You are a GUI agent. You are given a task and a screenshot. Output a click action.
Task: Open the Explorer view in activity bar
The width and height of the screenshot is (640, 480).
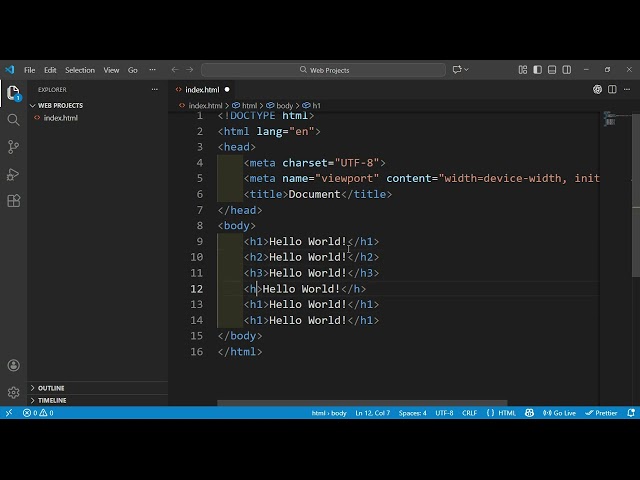(13, 93)
